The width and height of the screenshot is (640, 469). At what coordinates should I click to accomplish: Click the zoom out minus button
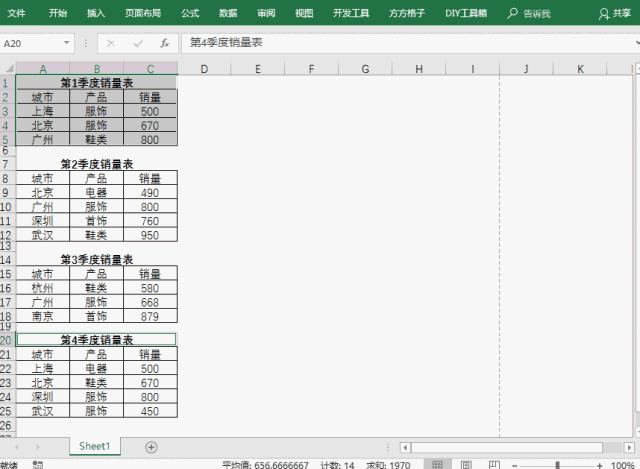point(514,465)
